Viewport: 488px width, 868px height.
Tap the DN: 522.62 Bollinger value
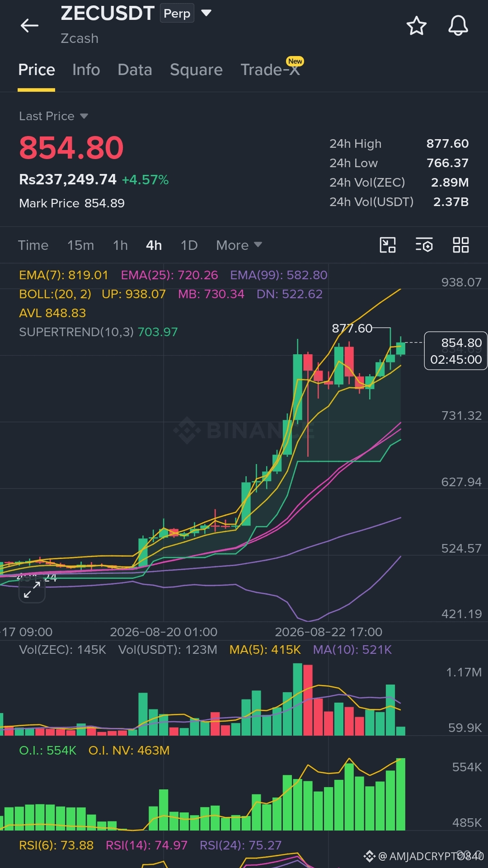tap(290, 294)
